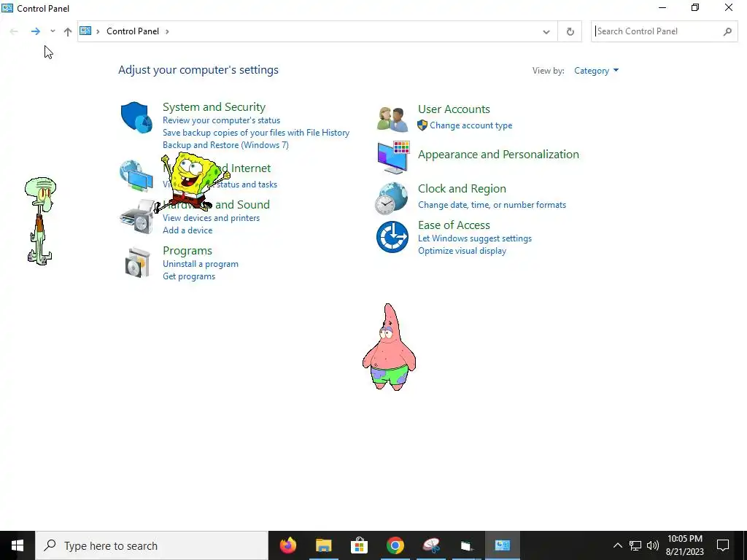The image size is (747, 560).
Task: Open Backup and Restore (Windows 7)
Action: [x=225, y=145]
